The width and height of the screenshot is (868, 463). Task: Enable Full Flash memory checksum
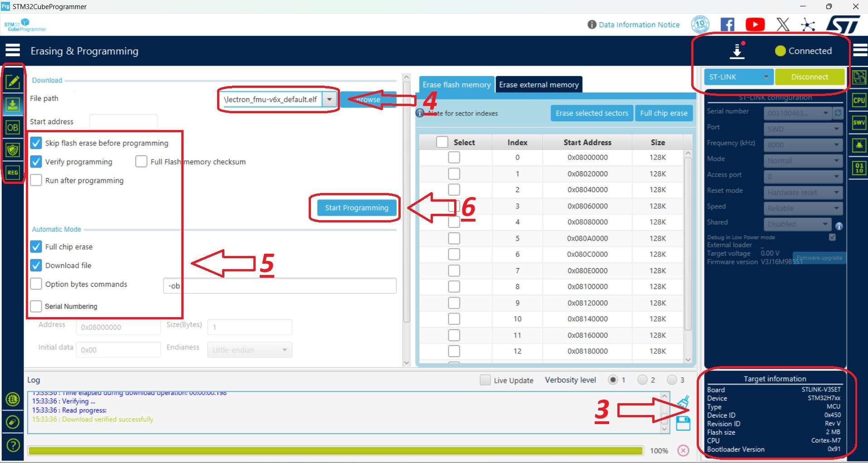point(141,162)
